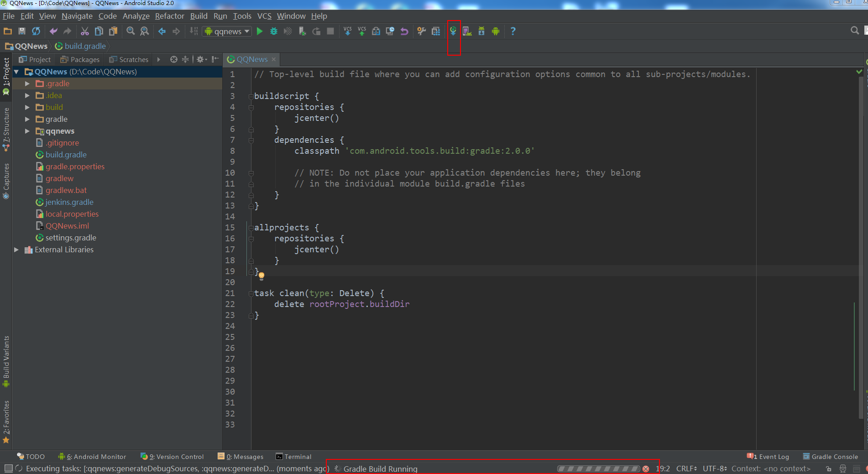This screenshot has width=868, height=474.
Task: Cut selection with the scissors icon
Action: [x=85, y=31]
